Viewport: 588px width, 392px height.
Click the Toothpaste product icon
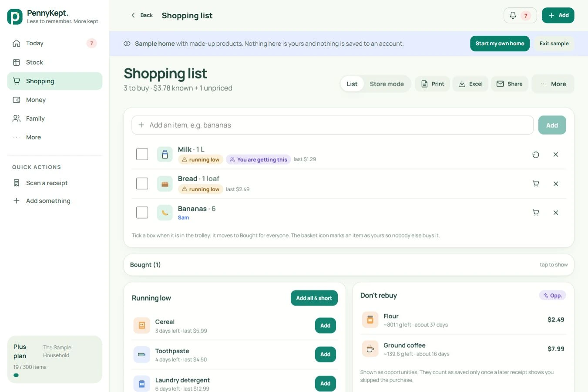point(141,355)
